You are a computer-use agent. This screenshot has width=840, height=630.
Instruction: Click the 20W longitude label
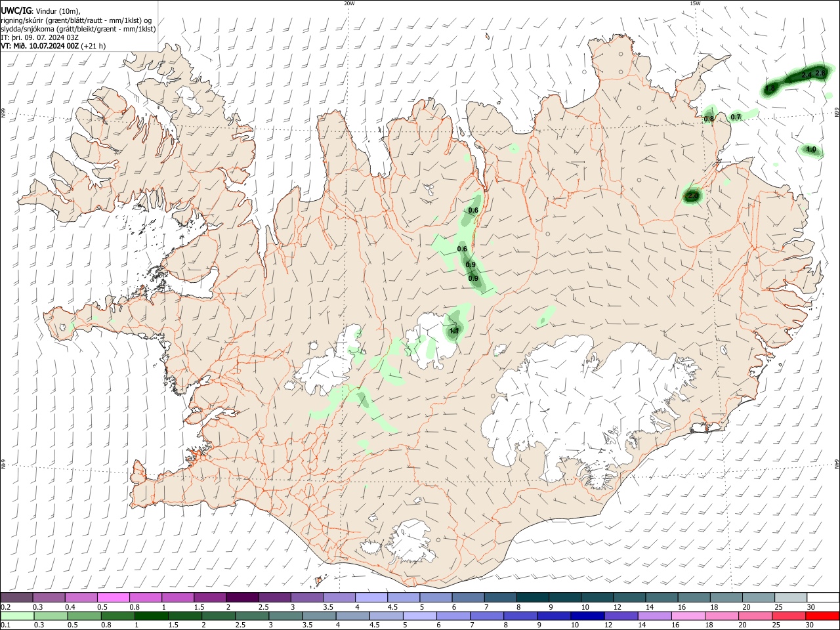tap(349, 3)
